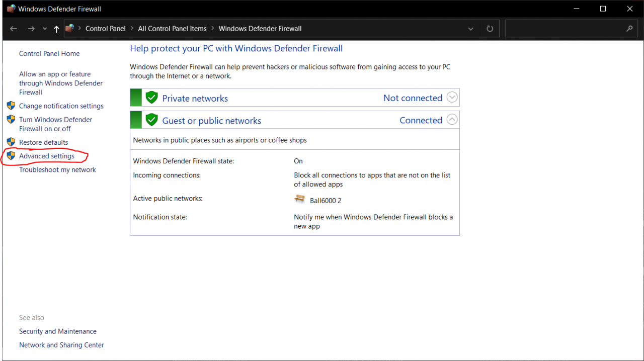Open recent locations dropdown arrow
This screenshot has width=644, height=361.
pos(45,29)
